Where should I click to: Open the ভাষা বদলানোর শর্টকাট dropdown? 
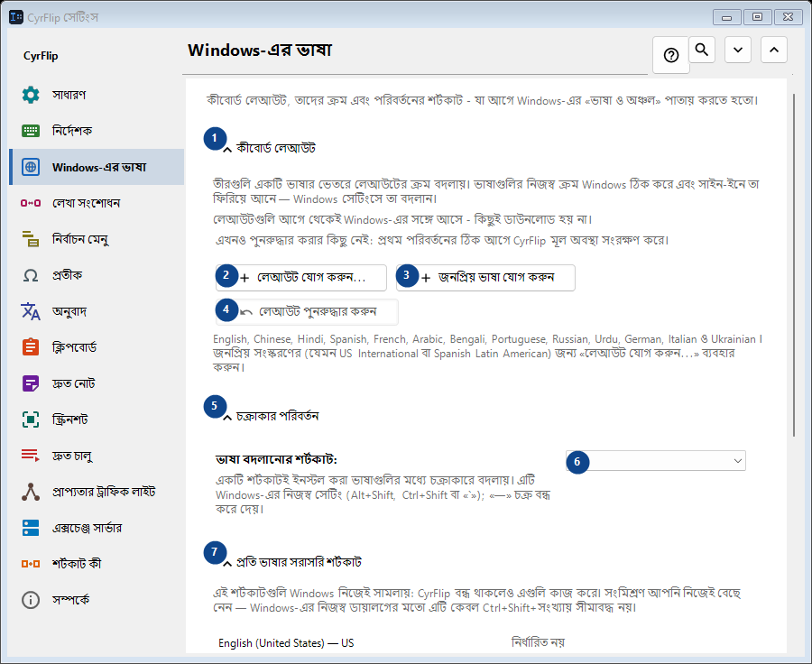pyautogui.click(x=656, y=460)
